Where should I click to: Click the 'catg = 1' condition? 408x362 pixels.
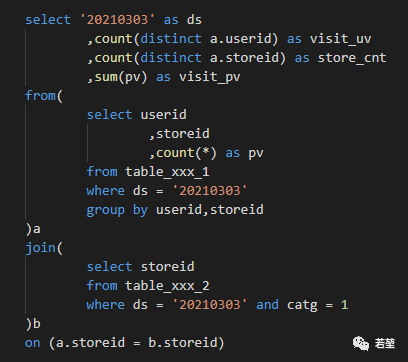pos(317,305)
